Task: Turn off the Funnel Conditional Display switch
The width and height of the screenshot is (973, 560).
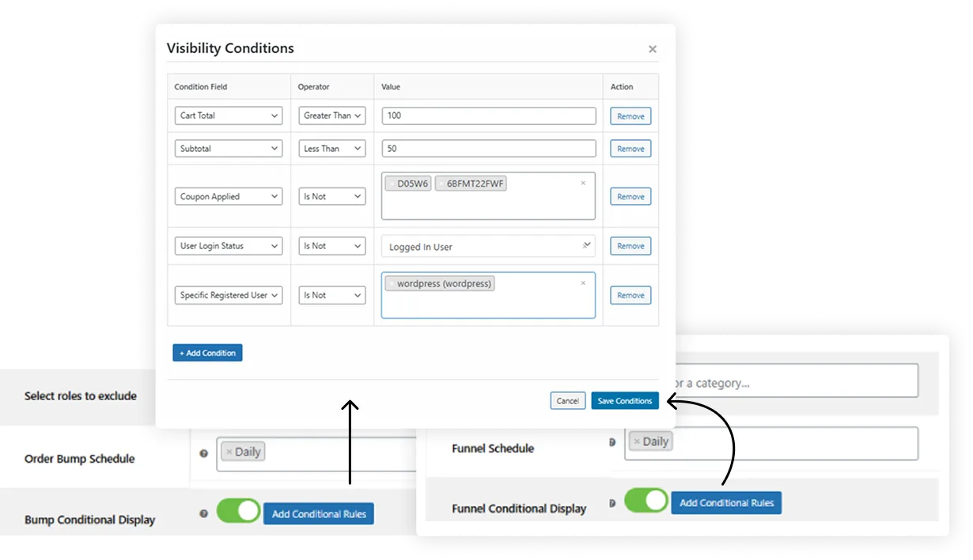Action: tap(646, 502)
